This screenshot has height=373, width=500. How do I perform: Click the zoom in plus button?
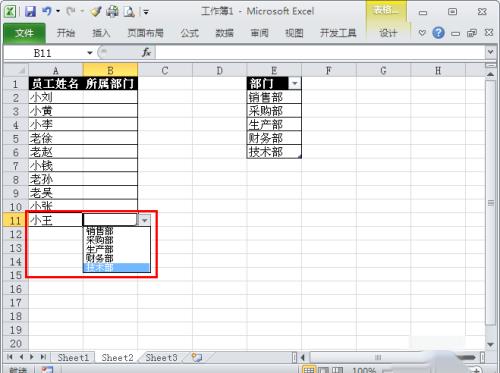476,370
